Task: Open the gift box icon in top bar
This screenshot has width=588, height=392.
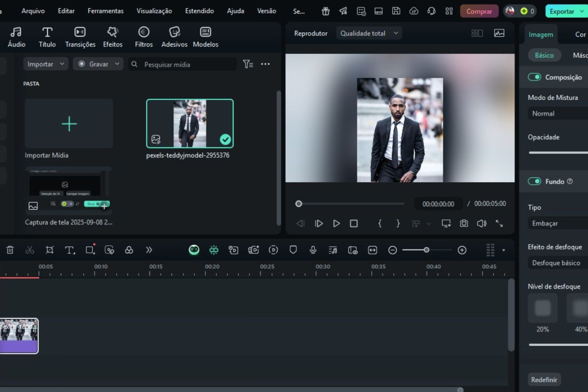Action: (x=325, y=11)
